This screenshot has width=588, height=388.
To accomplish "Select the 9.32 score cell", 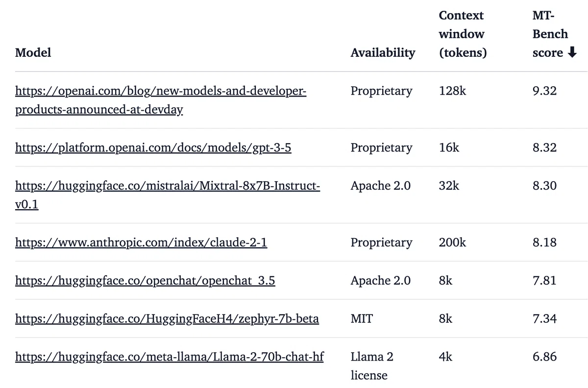I will pos(544,91).
